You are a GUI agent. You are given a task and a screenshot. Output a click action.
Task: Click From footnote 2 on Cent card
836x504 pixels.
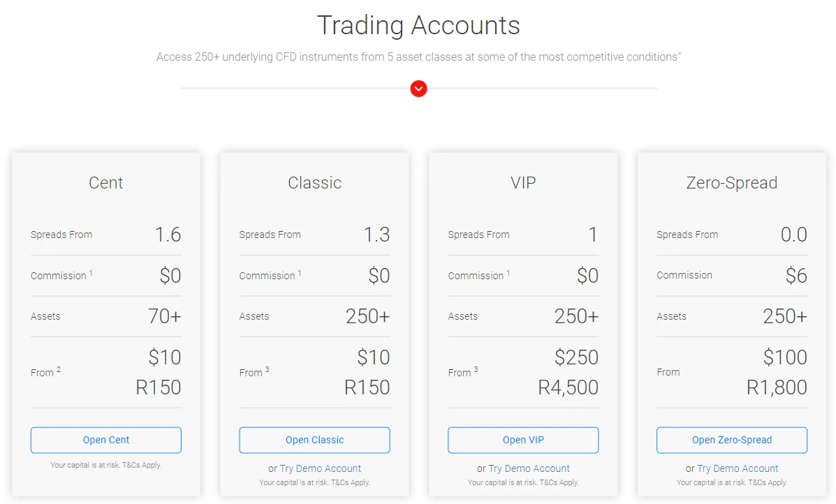pos(59,369)
